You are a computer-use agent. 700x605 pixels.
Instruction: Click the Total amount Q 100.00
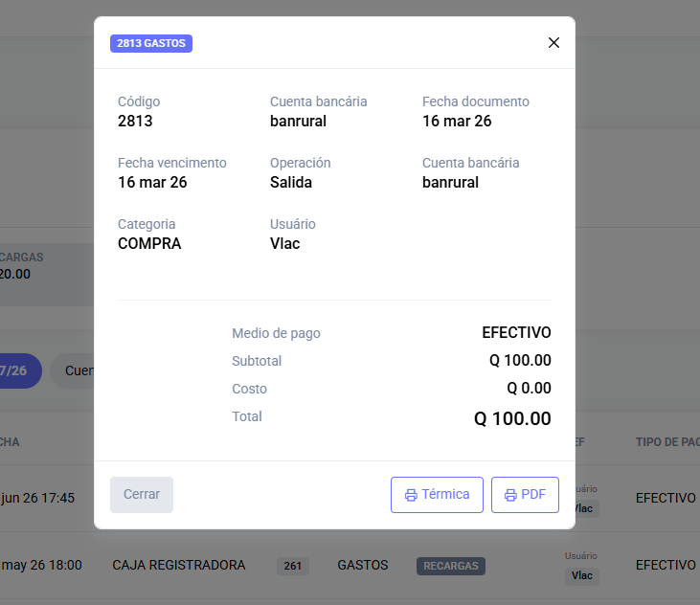512,418
